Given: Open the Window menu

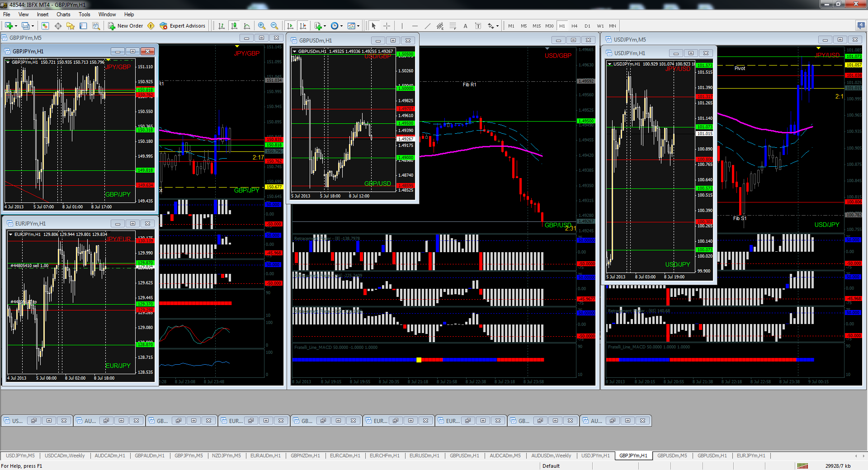Looking at the screenshot, I should point(107,14).
